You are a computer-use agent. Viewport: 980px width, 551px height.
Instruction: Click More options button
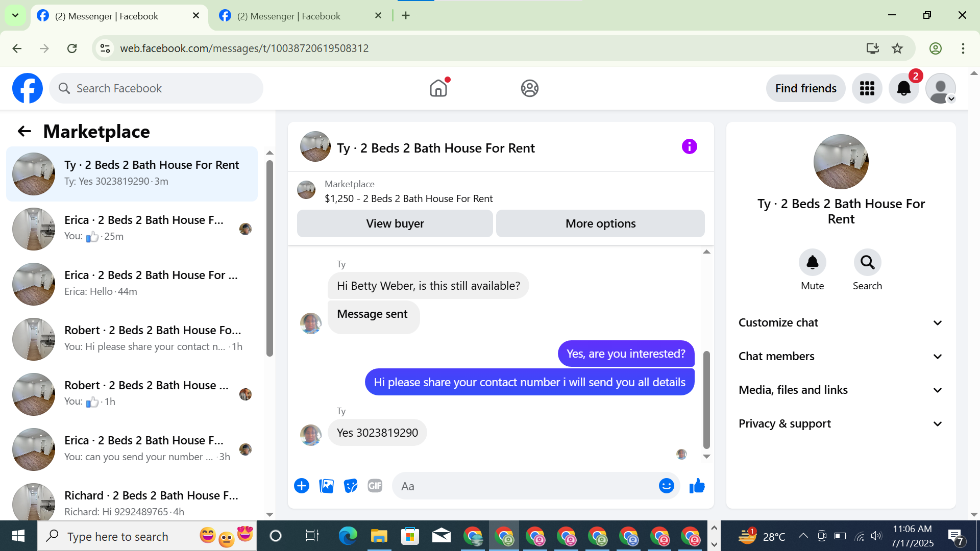601,223
